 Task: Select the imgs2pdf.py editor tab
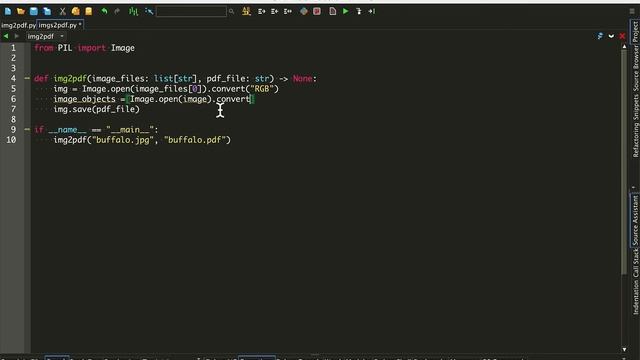[x=60, y=25]
